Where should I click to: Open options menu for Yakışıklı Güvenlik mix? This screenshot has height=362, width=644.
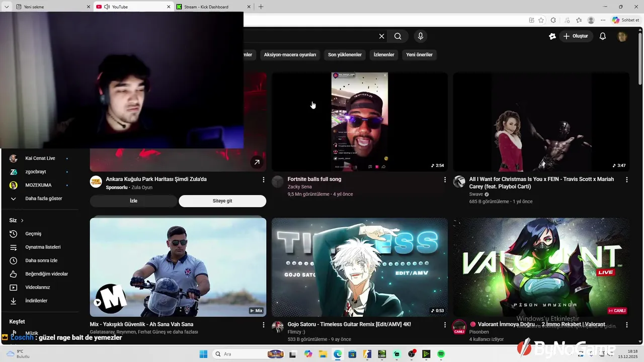263,325
